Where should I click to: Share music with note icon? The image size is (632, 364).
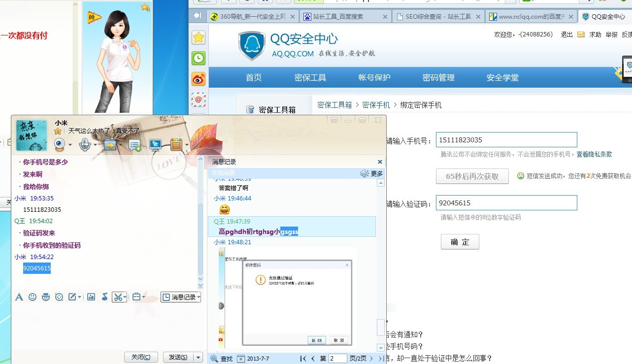pyautogui.click(x=104, y=297)
